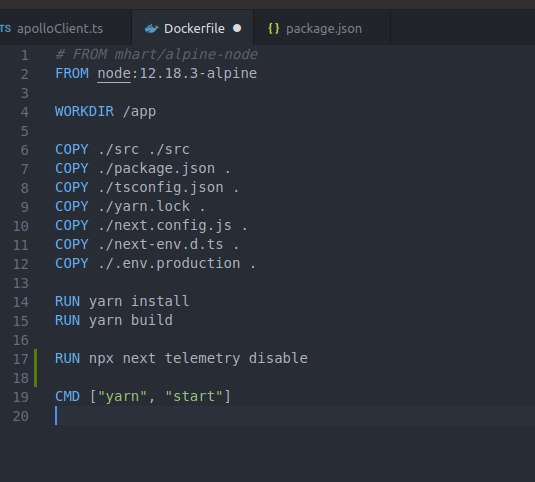The width and height of the screenshot is (535, 482).
Task: Click the CMD keyword on line 19
Action: click(x=67, y=397)
